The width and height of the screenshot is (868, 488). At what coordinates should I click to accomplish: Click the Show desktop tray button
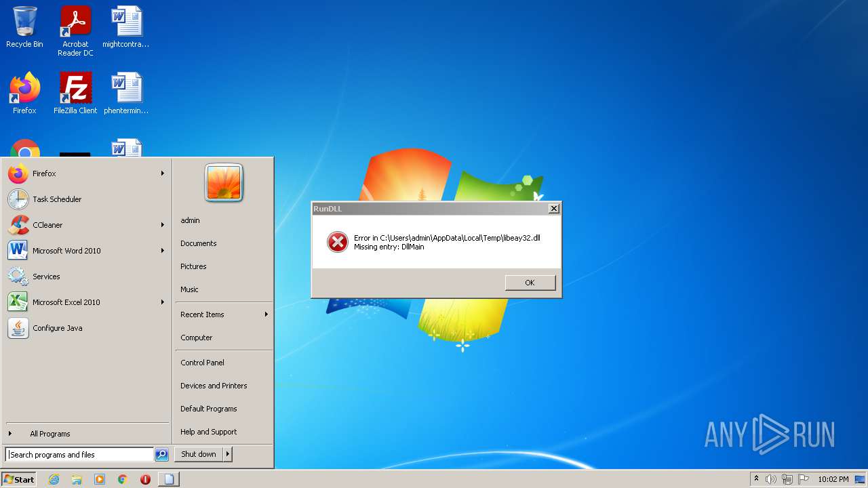click(861, 479)
